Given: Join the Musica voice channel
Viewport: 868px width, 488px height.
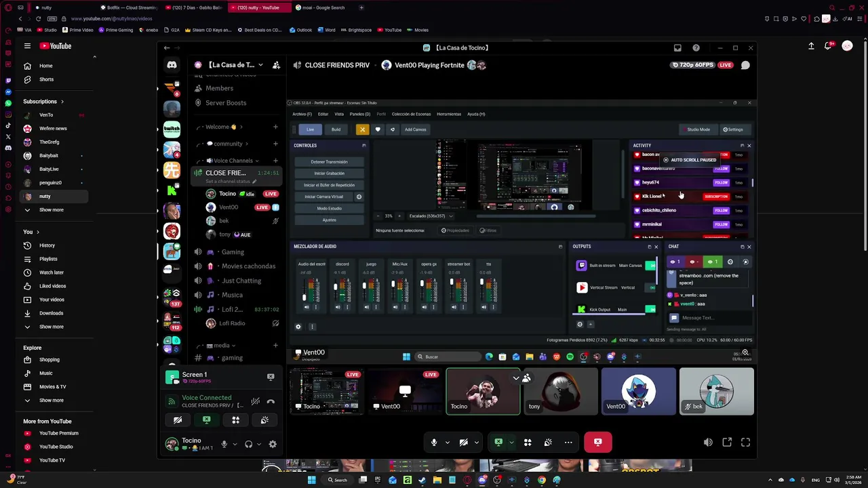Looking at the screenshot, I should pos(232,295).
